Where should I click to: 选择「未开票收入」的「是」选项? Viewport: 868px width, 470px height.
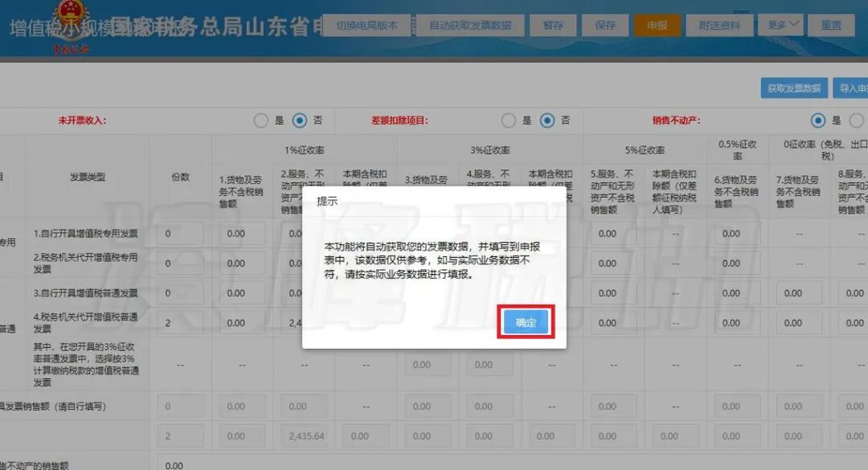pos(260,119)
